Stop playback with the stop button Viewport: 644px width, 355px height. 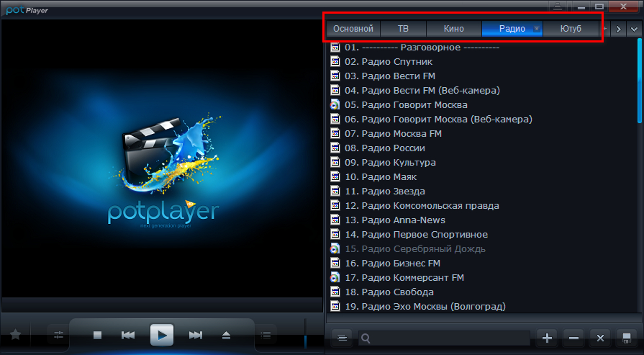[x=97, y=336]
